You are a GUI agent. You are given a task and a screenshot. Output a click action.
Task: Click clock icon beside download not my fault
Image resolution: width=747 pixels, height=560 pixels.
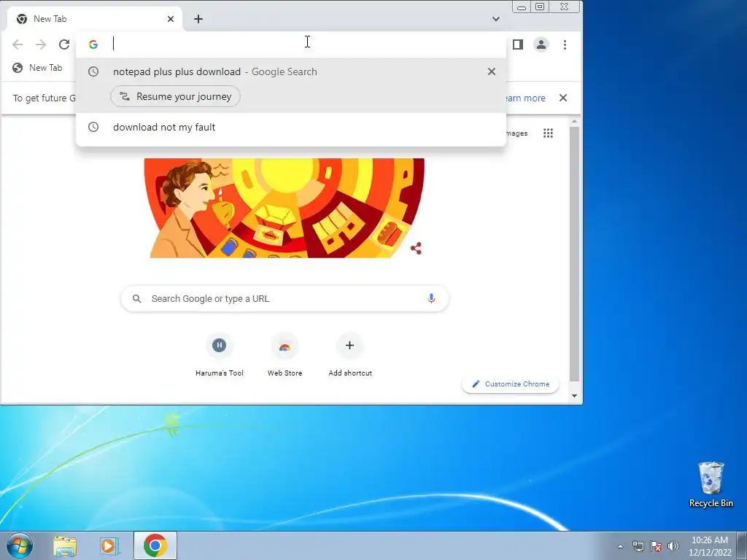93,127
